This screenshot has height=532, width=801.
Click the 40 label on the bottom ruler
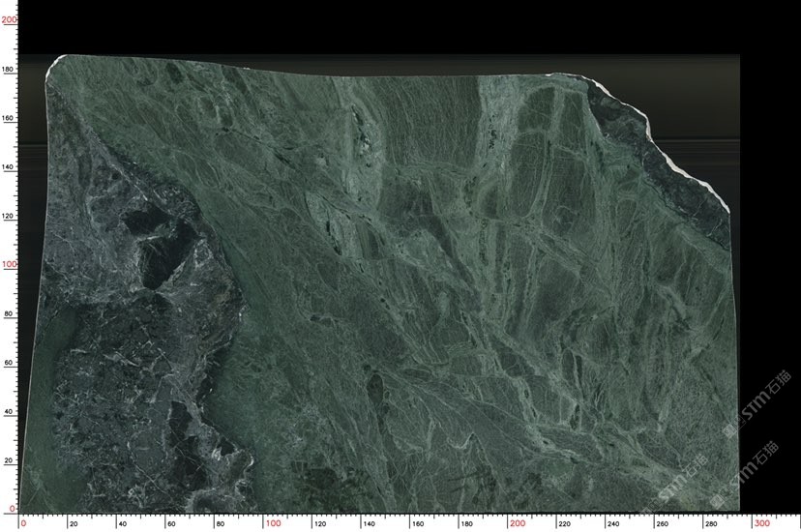point(122,524)
